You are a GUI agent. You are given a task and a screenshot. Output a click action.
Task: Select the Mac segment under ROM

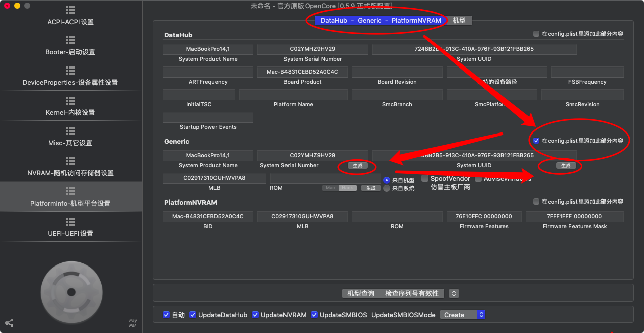[330, 188]
